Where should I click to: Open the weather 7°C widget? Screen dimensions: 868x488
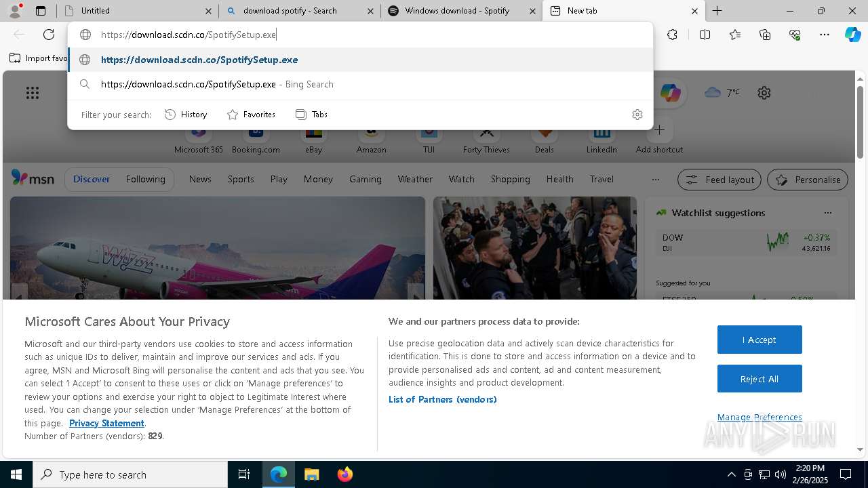click(x=722, y=92)
